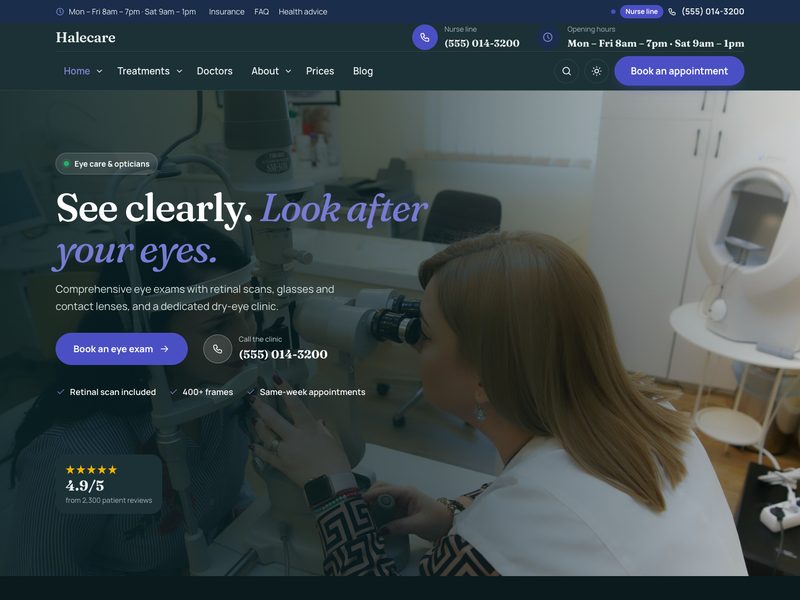
Task: Expand the About dropdown chevron
Action: [288, 71]
